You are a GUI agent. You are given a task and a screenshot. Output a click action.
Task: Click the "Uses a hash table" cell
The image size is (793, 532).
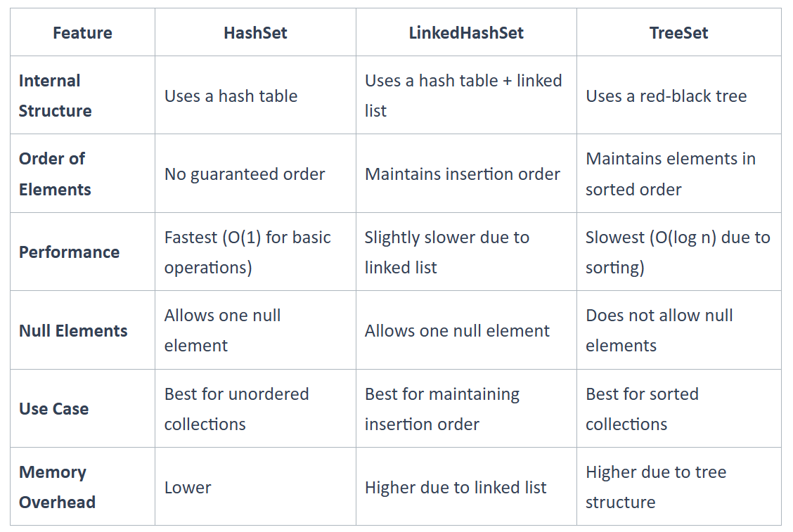click(x=231, y=96)
